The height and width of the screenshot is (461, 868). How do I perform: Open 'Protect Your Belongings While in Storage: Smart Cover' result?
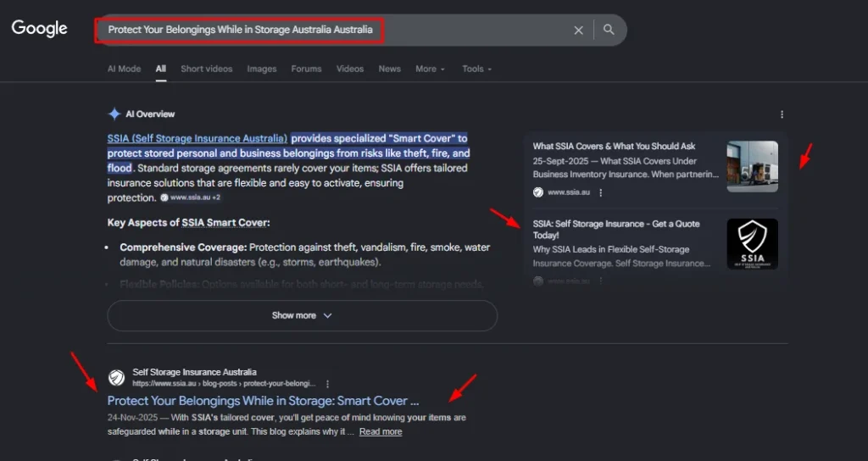[263, 401]
